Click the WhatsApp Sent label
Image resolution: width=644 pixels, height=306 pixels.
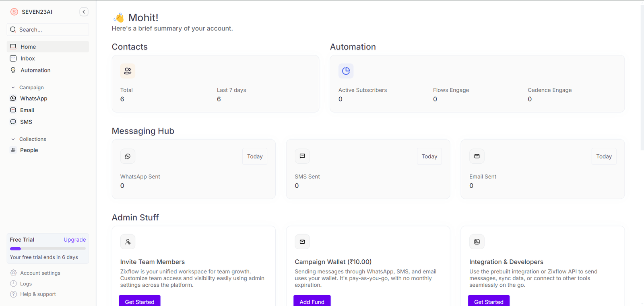[x=140, y=177]
